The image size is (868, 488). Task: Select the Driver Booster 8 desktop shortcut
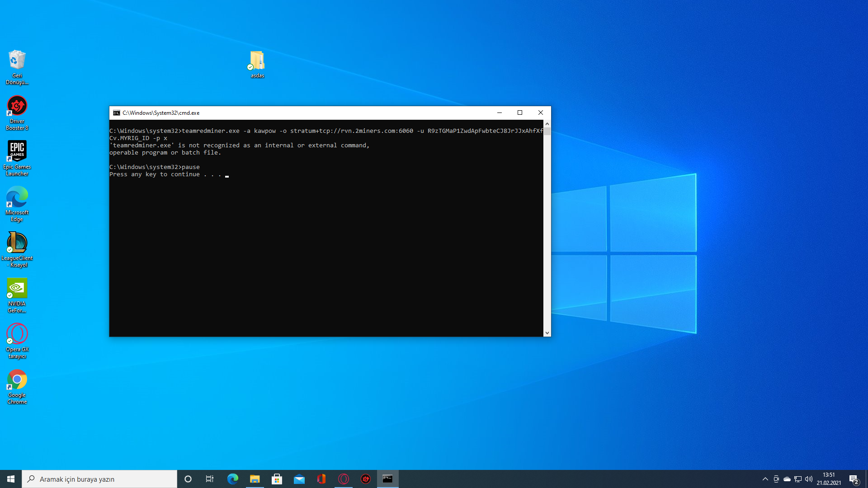[17, 113]
